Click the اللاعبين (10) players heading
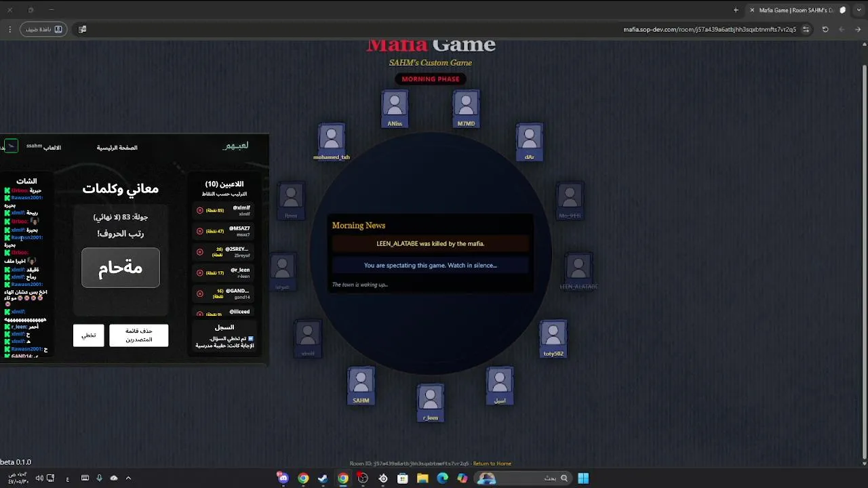 point(224,184)
